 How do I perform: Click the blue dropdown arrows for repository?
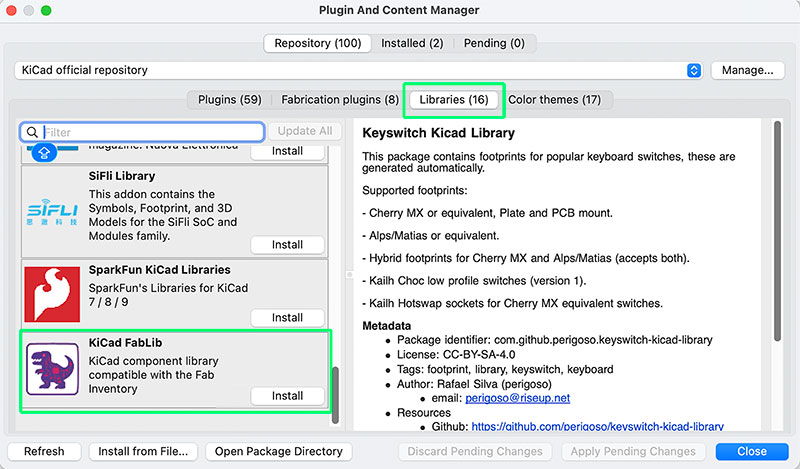[x=694, y=70]
